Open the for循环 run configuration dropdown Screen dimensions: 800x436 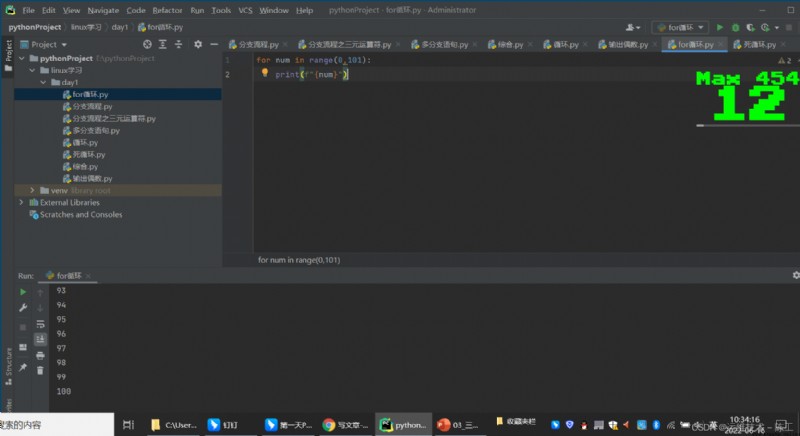[680, 28]
